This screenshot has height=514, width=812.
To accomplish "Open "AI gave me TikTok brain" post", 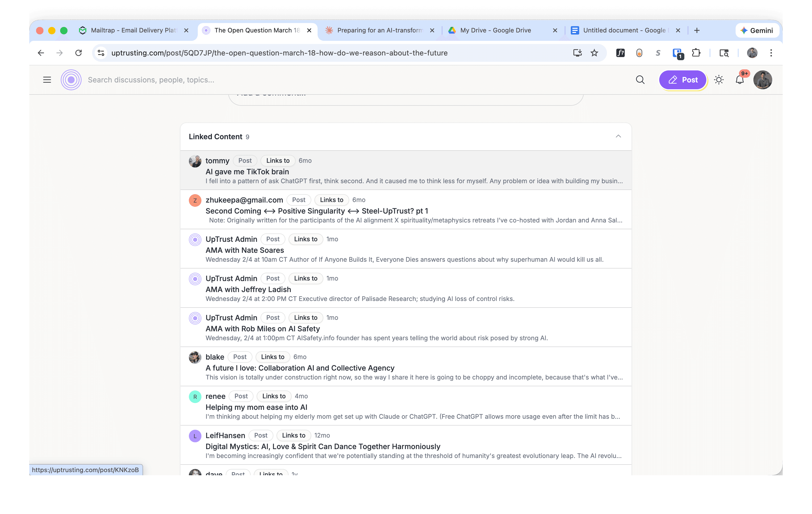I will 247,172.
